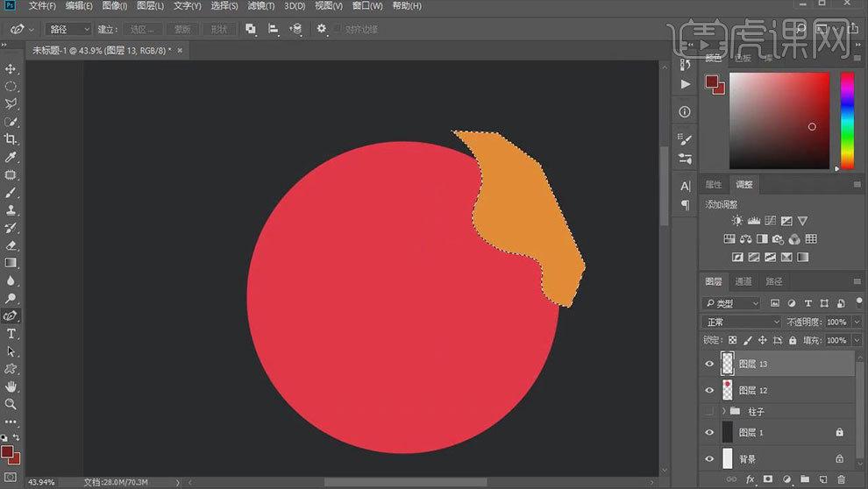Select the Move tool
Viewport: 868px width, 489px height.
(11, 68)
